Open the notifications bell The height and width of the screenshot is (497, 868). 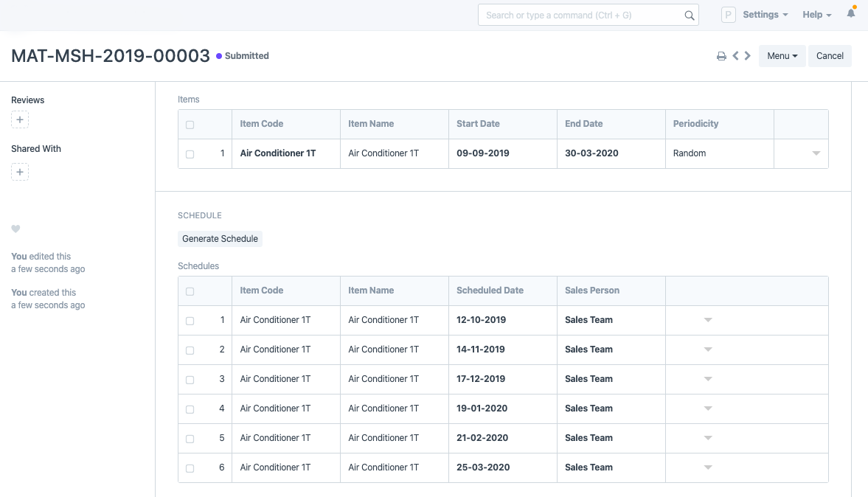tap(851, 14)
